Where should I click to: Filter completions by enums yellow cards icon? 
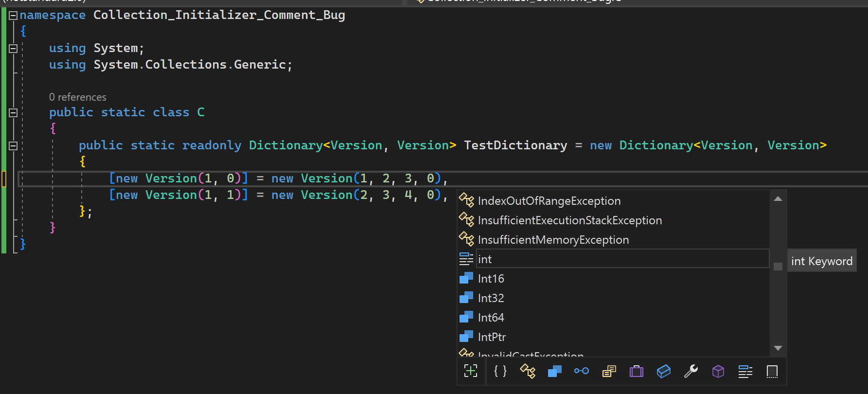[609, 371]
